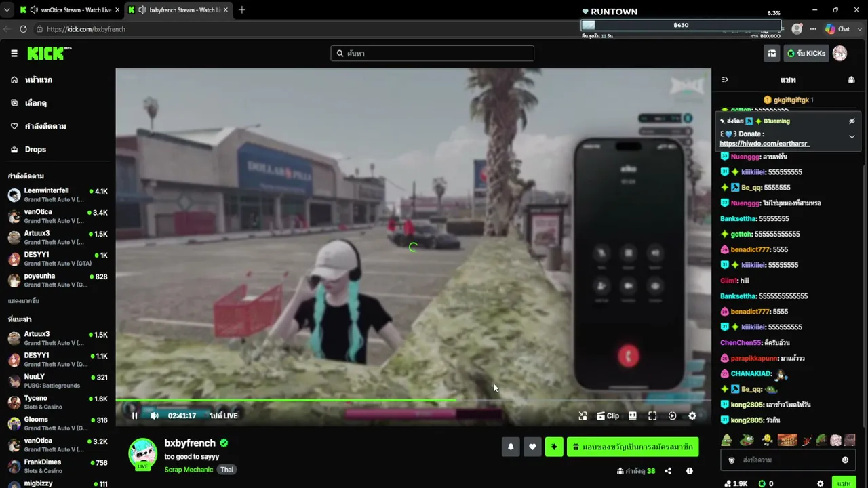Open FrankDimes channel in sidebar
Screen dimensions: 868x488
pos(58,466)
